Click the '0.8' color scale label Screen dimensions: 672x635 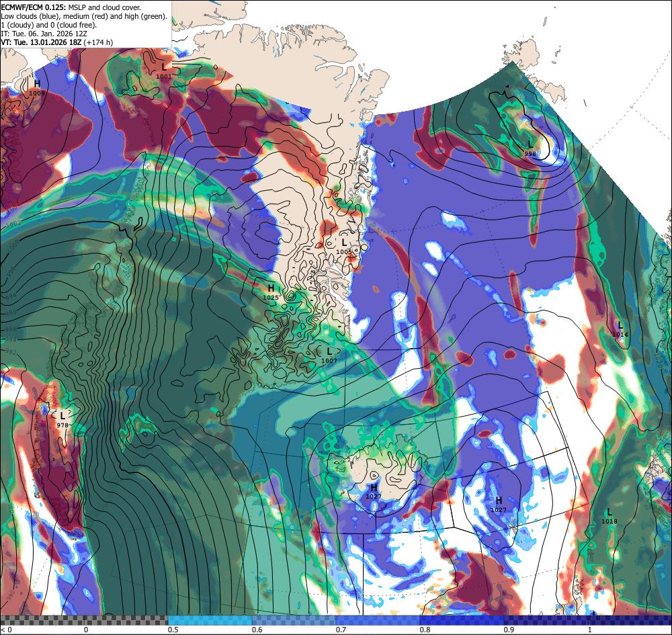(425, 630)
